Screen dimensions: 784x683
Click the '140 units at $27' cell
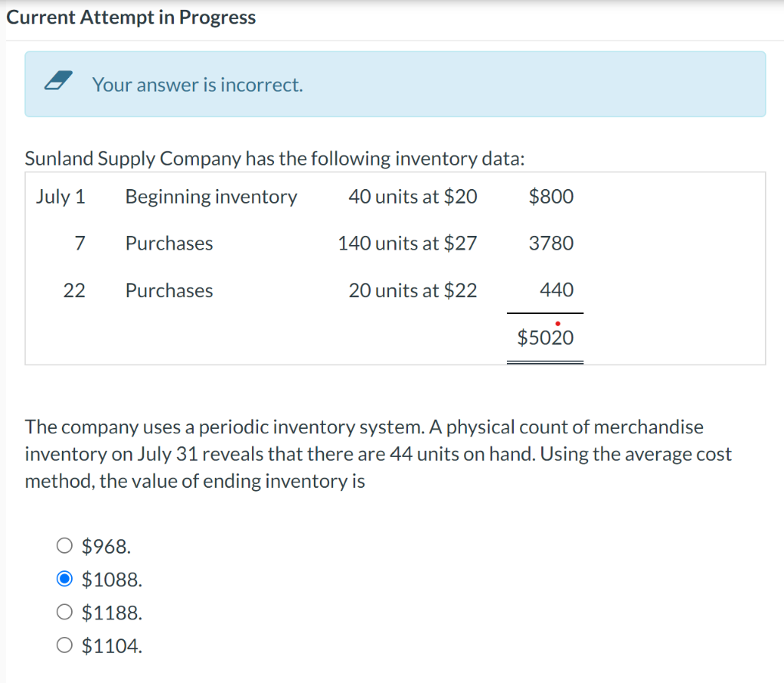pos(407,243)
